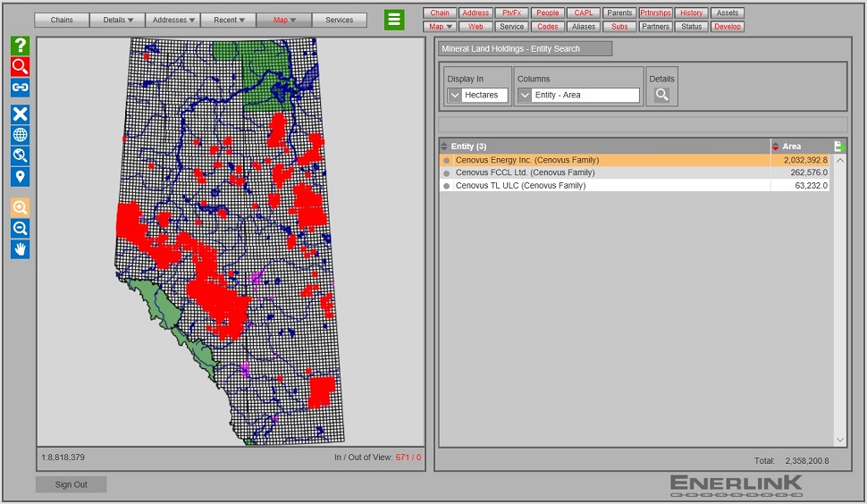Viewport: 867px width, 504px height.
Task: Sort by Area column arrow
Action: pyautogui.click(x=776, y=147)
